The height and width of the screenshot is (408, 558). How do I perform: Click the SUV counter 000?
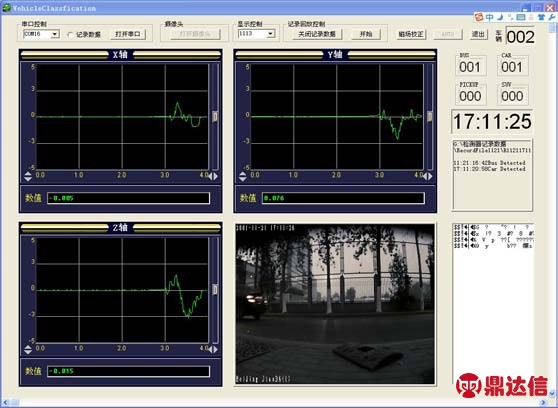click(x=512, y=96)
